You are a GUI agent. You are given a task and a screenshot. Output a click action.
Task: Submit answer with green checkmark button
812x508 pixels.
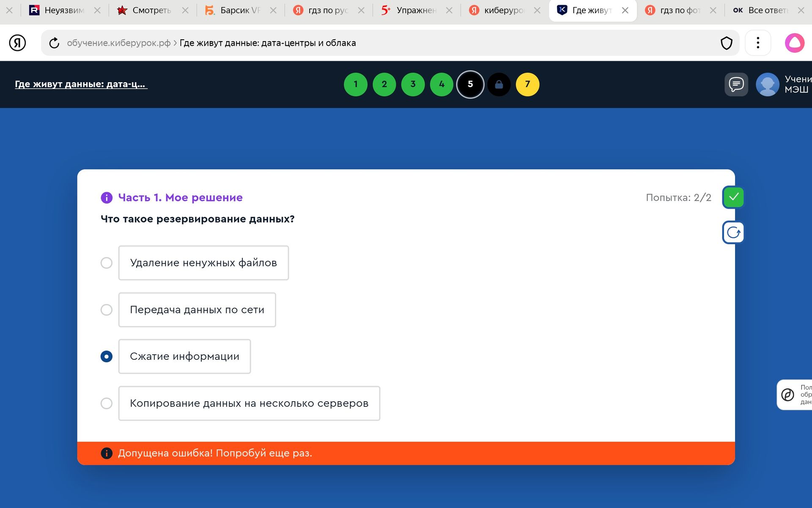(733, 197)
